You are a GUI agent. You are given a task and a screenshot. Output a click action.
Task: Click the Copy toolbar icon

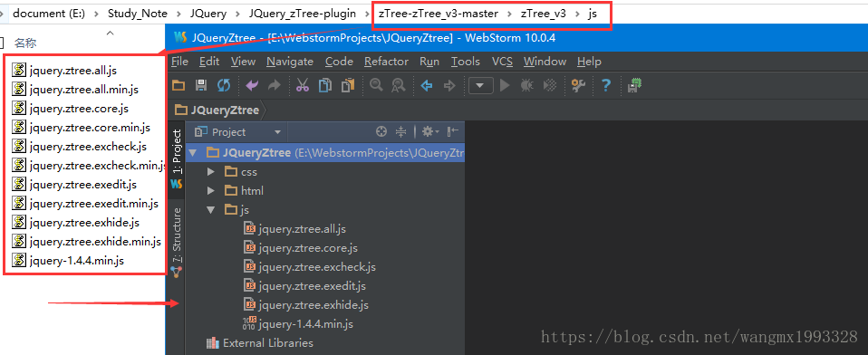[x=325, y=85]
